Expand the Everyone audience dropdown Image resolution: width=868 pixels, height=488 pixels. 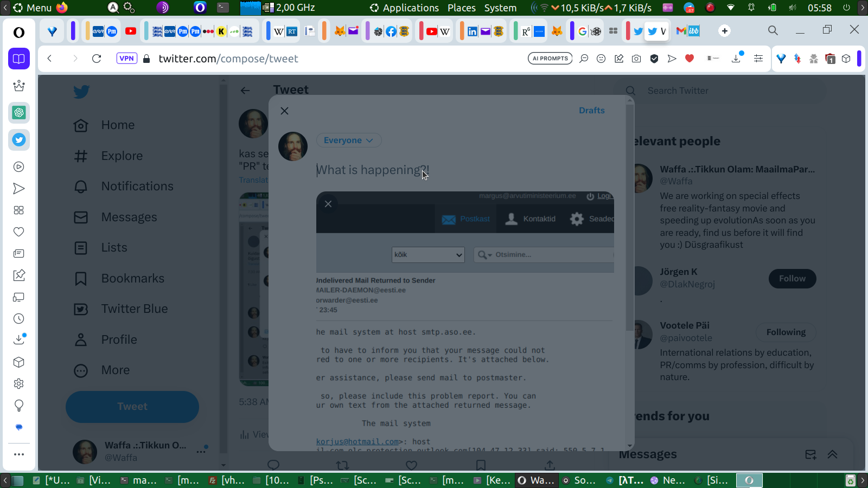349,140
